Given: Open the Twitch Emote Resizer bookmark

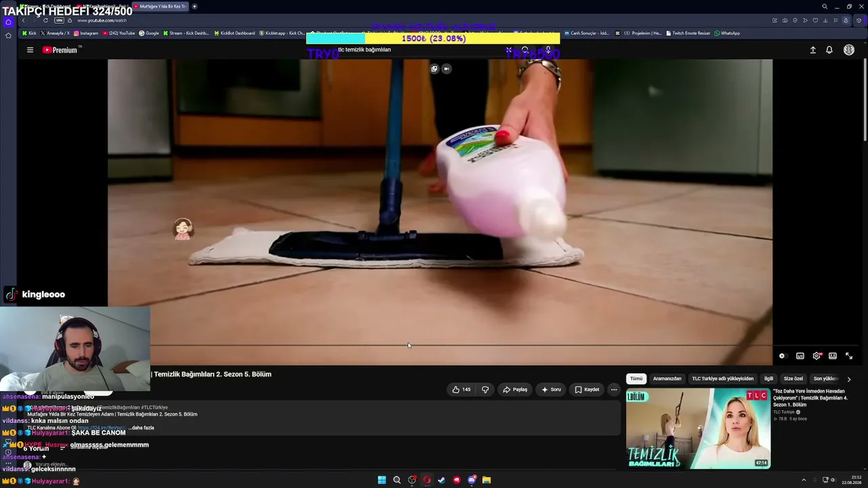Looking at the screenshot, I should click(688, 33).
